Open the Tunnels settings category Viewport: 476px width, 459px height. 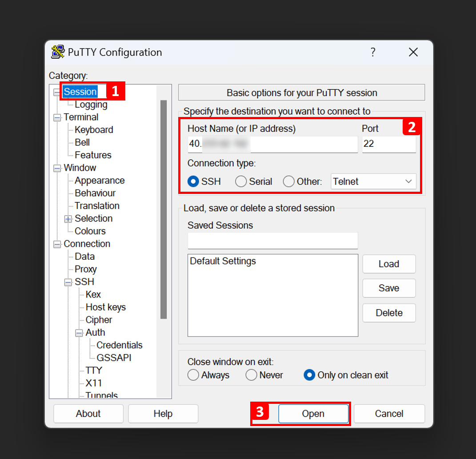pyautogui.click(x=101, y=395)
